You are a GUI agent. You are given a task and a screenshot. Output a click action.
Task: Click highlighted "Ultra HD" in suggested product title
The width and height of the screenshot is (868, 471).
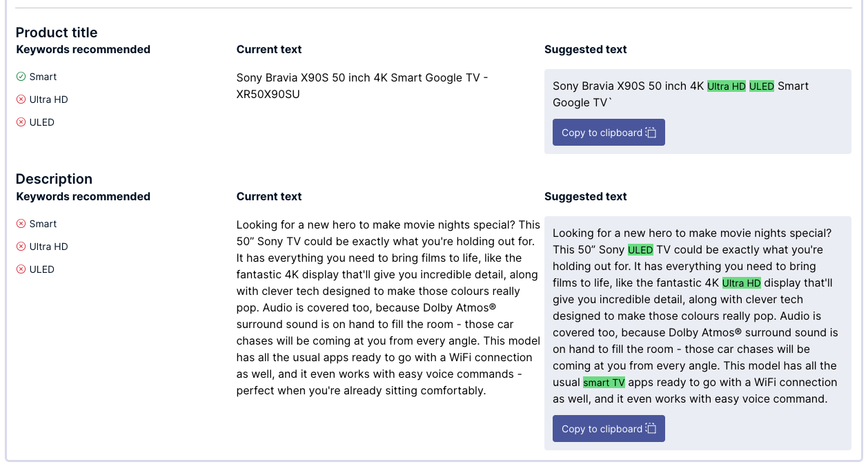point(727,86)
